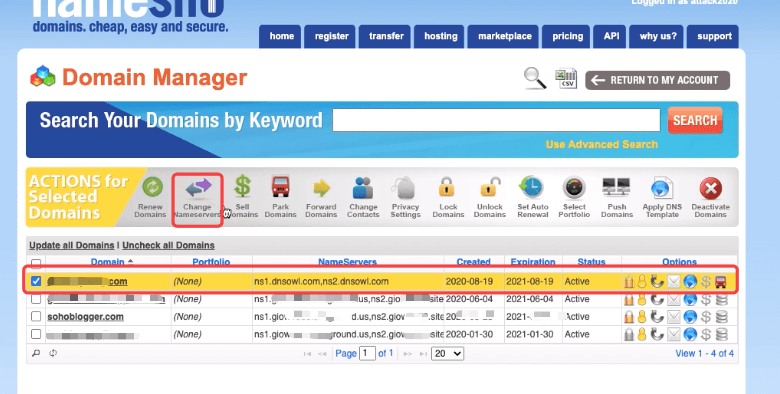The image size is (780, 394).
Task: Open the magnifying glass search icon beside CSV
Action: [535, 79]
